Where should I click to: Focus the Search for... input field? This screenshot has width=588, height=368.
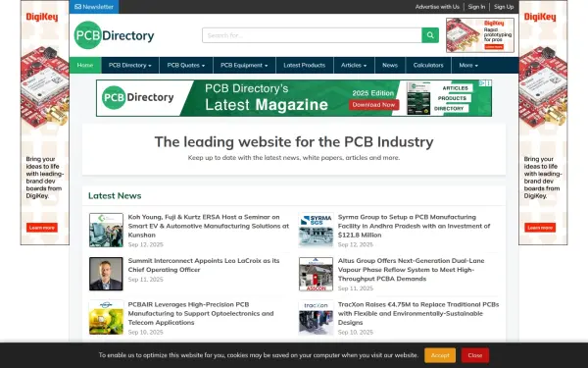312,35
